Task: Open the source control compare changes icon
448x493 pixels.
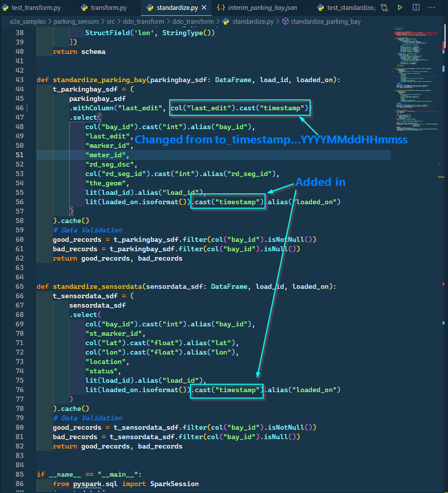Action: tap(384, 7)
